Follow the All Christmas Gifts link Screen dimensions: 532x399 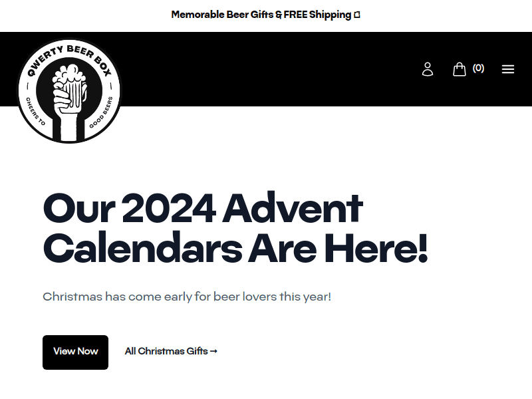click(x=166, y=351)
